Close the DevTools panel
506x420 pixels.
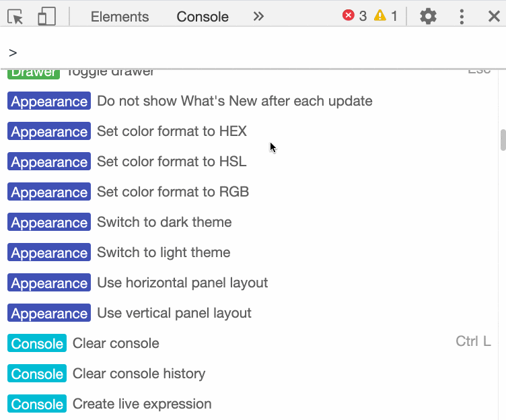pyautogui.click(x=493, y=17)
